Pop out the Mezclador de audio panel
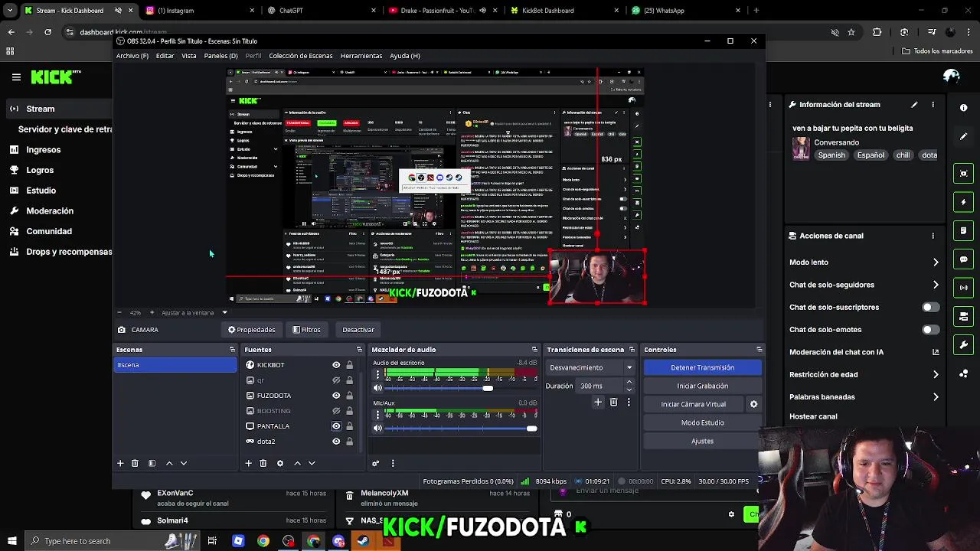The image size is (980, 551). pos(534,350)
